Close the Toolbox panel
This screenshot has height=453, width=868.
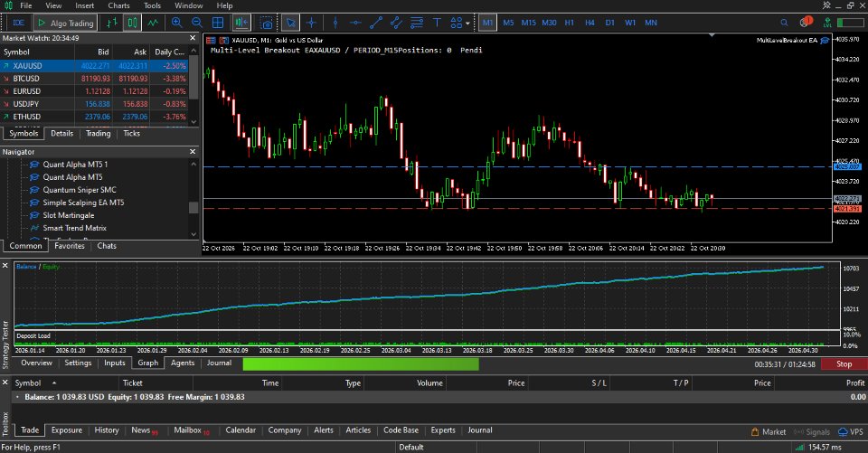pos(5,382)
